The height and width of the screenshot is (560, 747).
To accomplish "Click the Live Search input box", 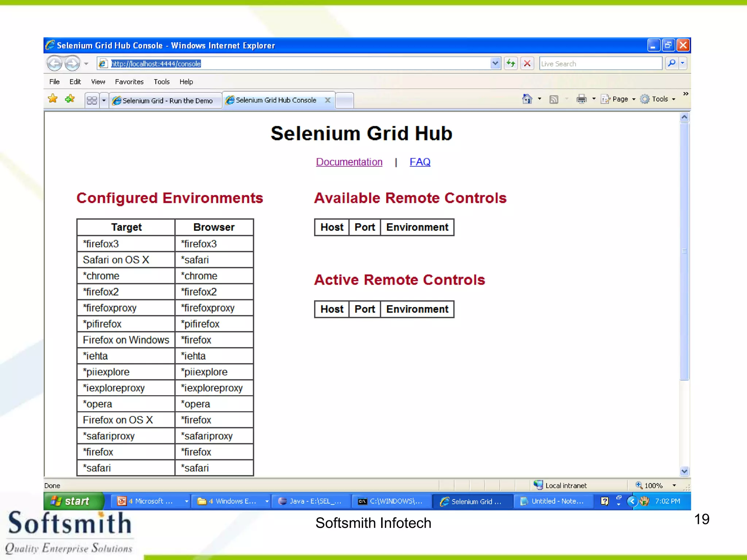I will [x=600, y=63].
